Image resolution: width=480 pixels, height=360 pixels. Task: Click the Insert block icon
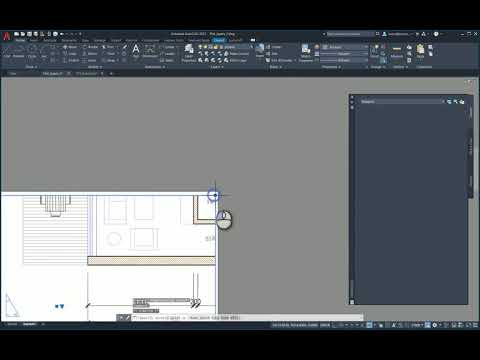point(260,51)
